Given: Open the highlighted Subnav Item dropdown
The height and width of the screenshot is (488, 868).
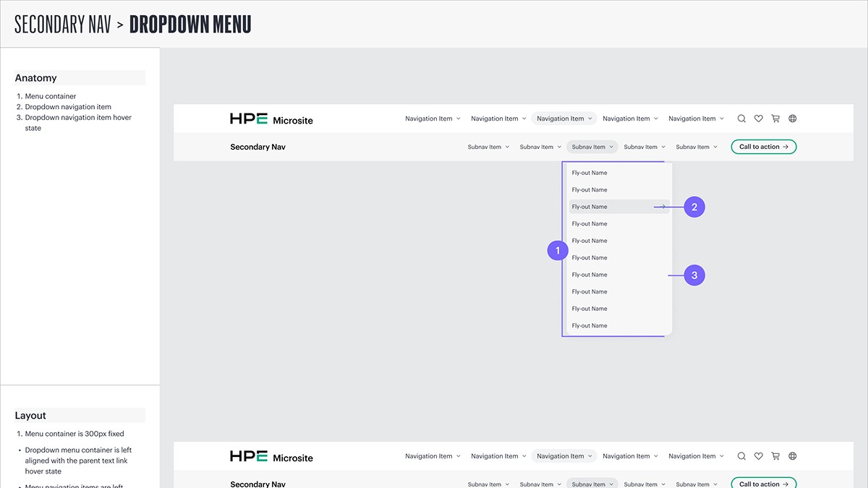Looking at the screenshot, I should 592,146.
